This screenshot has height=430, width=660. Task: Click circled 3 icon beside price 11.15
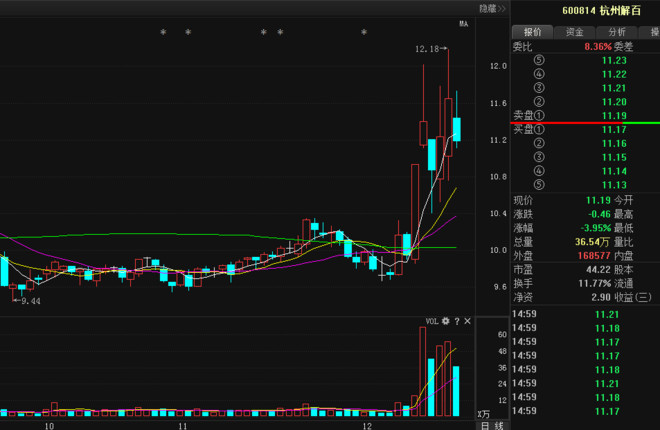(539, 157)
